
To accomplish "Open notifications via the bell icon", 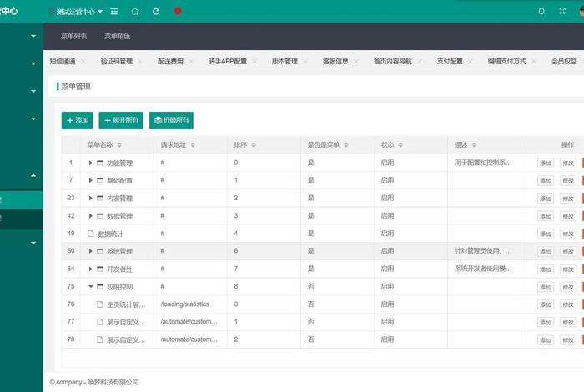I will (541, 12).
